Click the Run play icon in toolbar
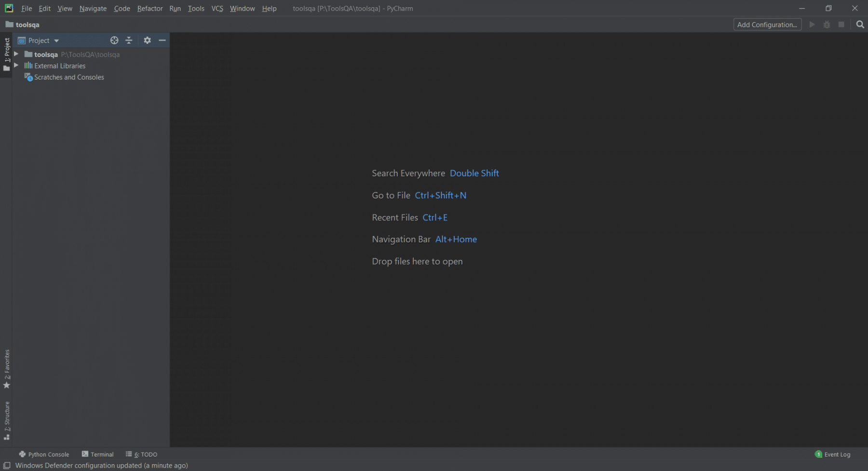The height and width of the screenshot is (471, 868). (x=812, y=25)
